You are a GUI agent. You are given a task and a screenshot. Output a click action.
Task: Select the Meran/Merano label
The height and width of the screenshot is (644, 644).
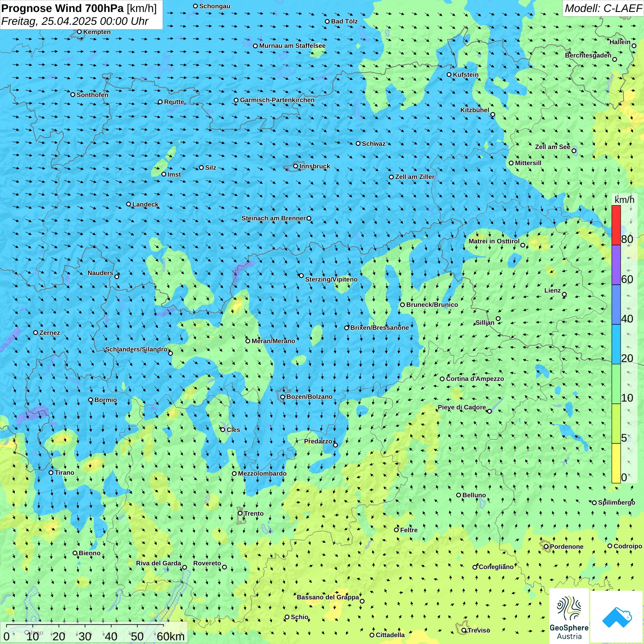pyautogui.click(x=273, y=341)
